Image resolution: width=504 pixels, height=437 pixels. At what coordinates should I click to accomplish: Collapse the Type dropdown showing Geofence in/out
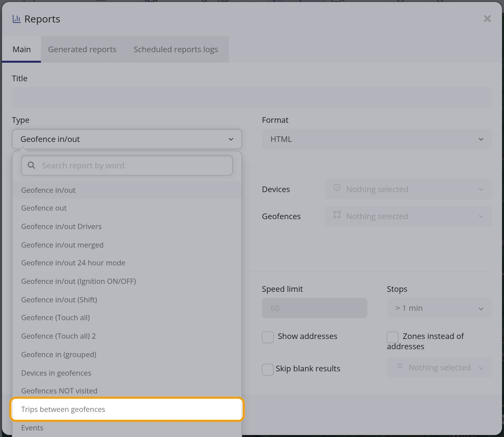127,139
